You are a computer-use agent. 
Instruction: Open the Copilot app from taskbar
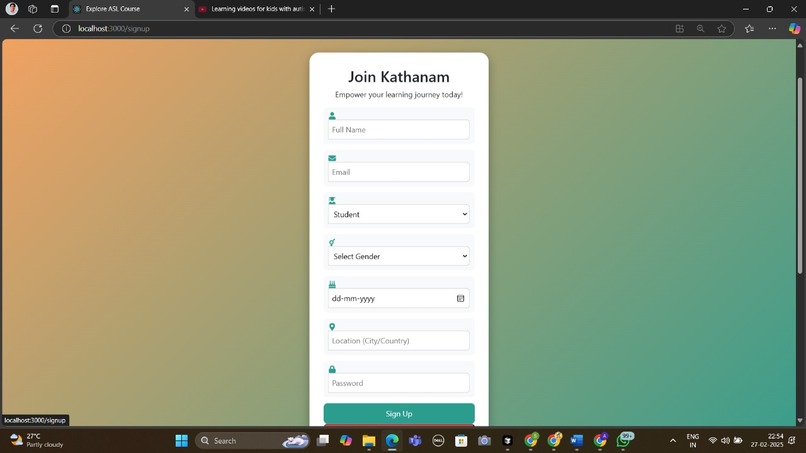click(346, 441)
